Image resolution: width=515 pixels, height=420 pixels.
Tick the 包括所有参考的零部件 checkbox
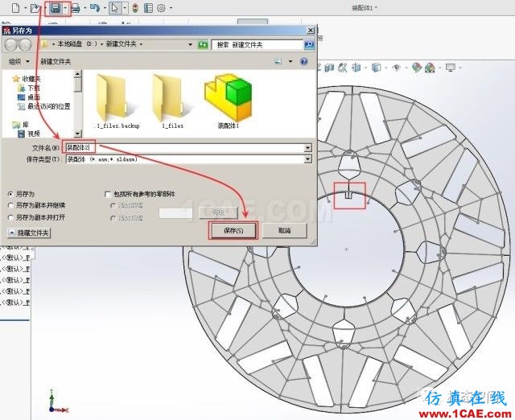coord(107,195)
